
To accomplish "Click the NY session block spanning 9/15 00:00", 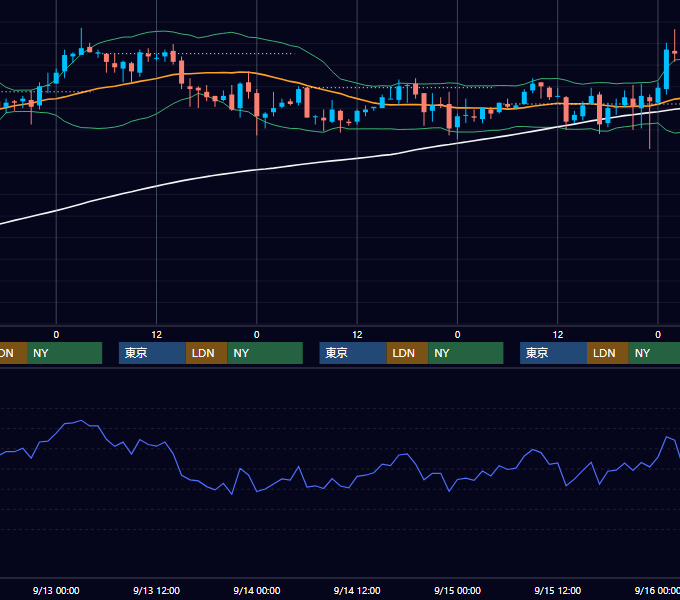I will [x=466, y=353].
